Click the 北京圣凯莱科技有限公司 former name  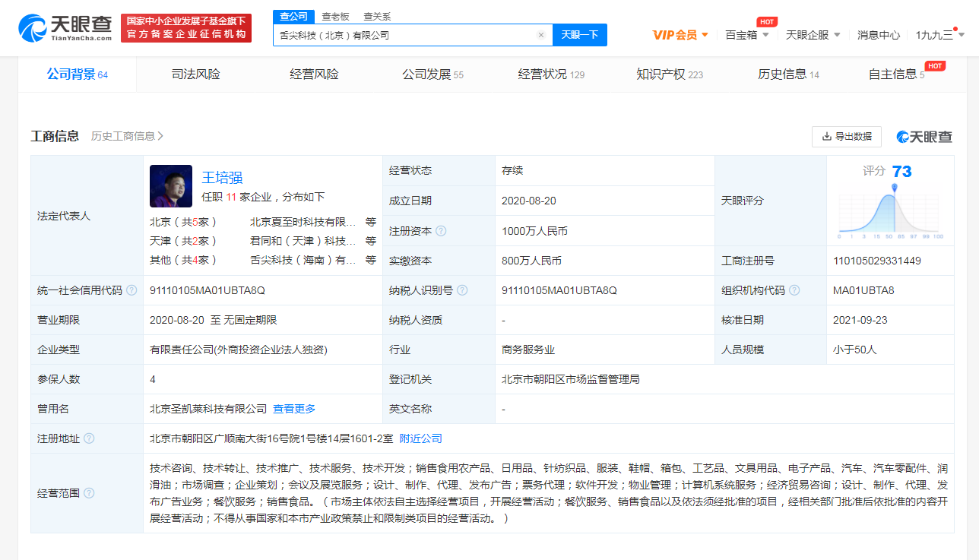208,409
